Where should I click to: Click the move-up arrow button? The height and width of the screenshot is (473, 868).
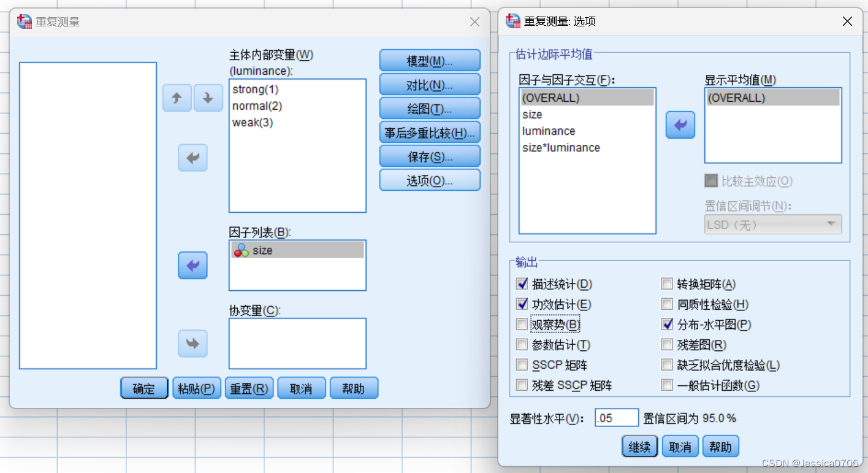point(177,98)
